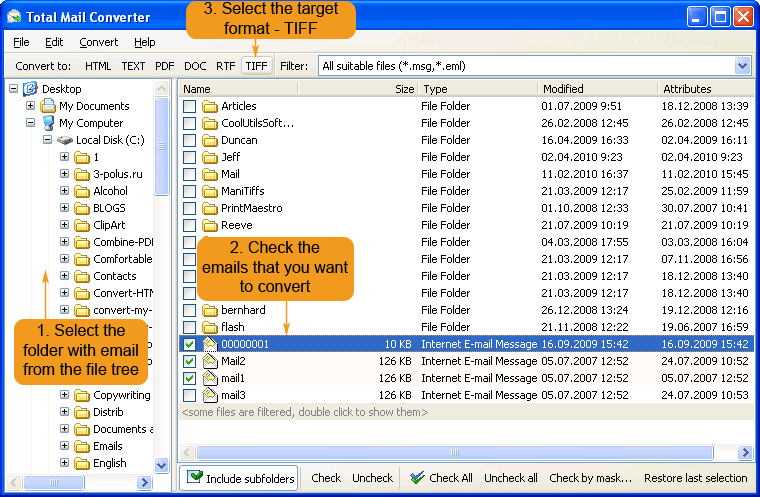The width and height of the screenshot is (760, 497).
Task: Expand the Documents folder node
Action: (x=64, y=428)
